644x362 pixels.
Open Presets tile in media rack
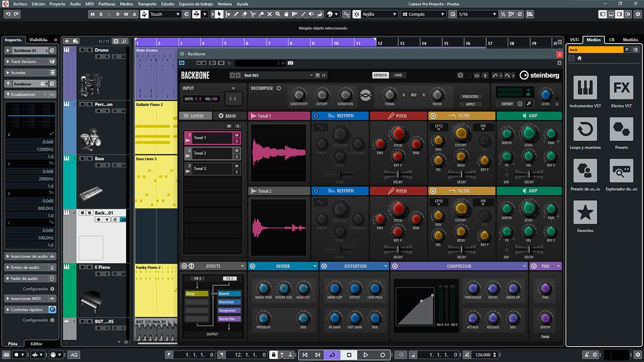click(621, 129)
